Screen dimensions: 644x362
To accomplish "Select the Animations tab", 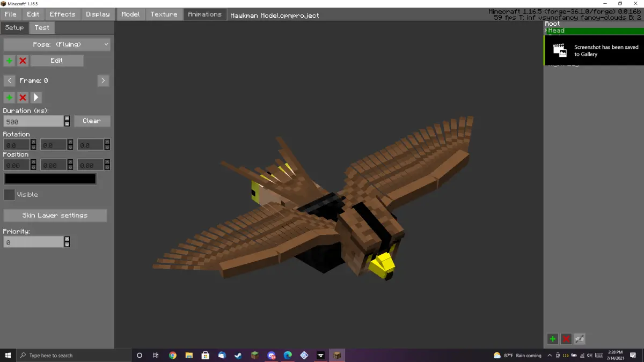I will 204,14.
